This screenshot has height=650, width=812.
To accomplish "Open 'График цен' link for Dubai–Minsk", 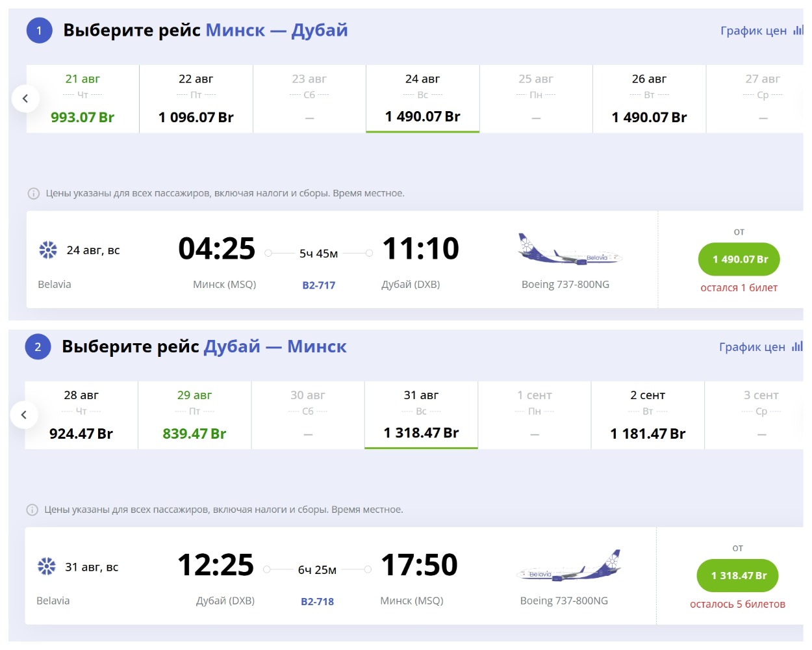I will (752, 347).
